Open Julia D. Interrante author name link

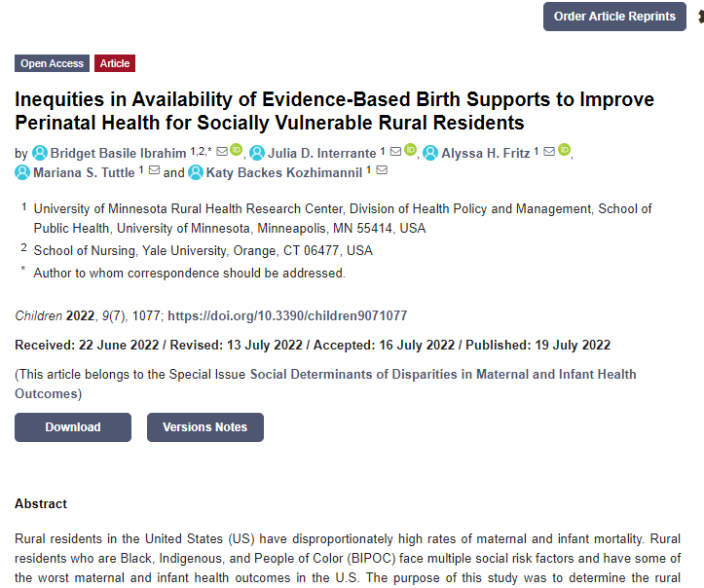point(322,154)
